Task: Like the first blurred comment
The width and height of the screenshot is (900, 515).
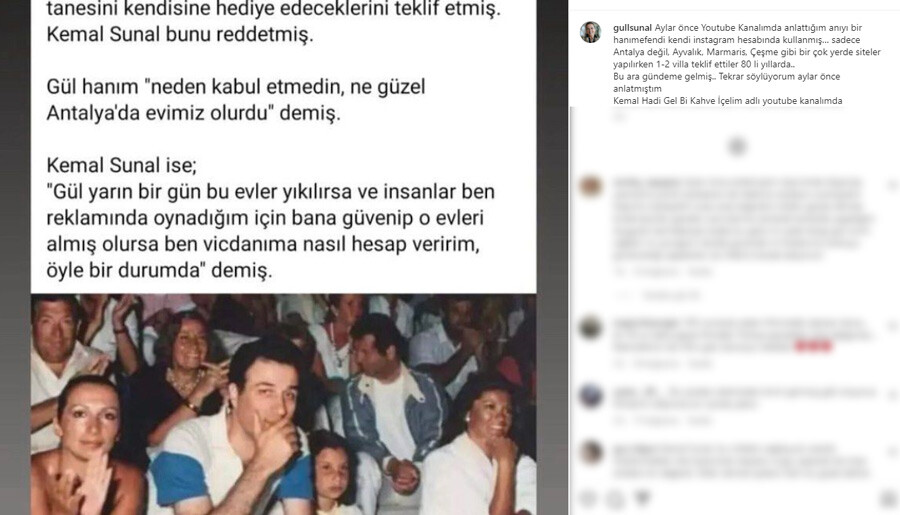Action: coord(892,185)
